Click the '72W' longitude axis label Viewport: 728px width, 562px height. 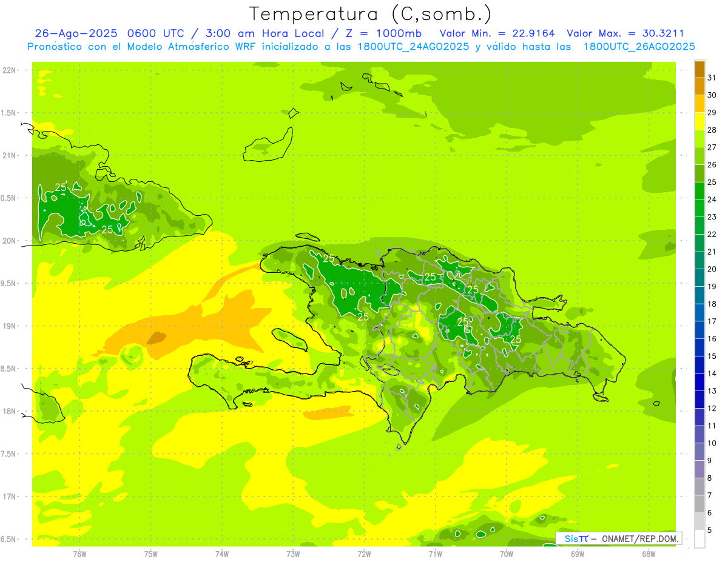tap(364, 554)
